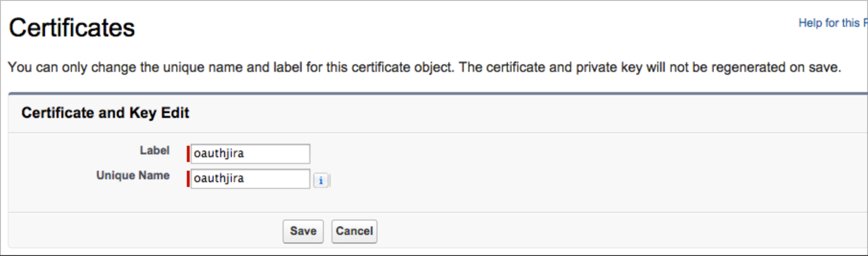
Task: Click the red required marker beside Label field
Action: point(188,154)
